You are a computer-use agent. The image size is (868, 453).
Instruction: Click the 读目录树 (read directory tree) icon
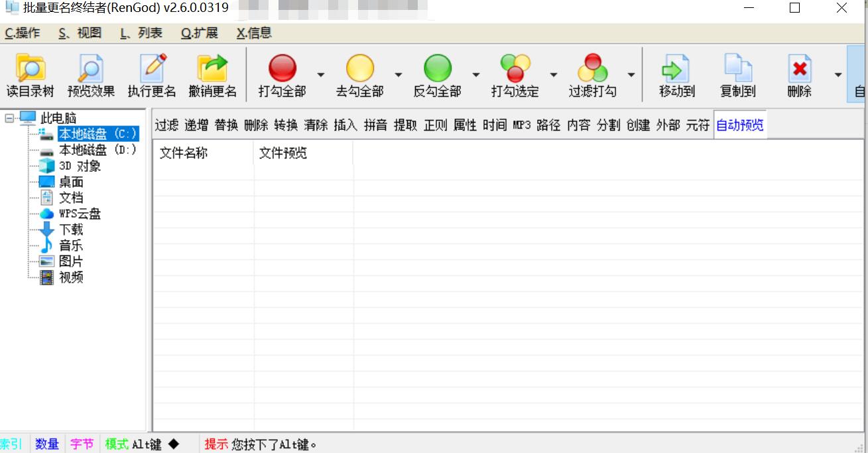coord(29,73)
